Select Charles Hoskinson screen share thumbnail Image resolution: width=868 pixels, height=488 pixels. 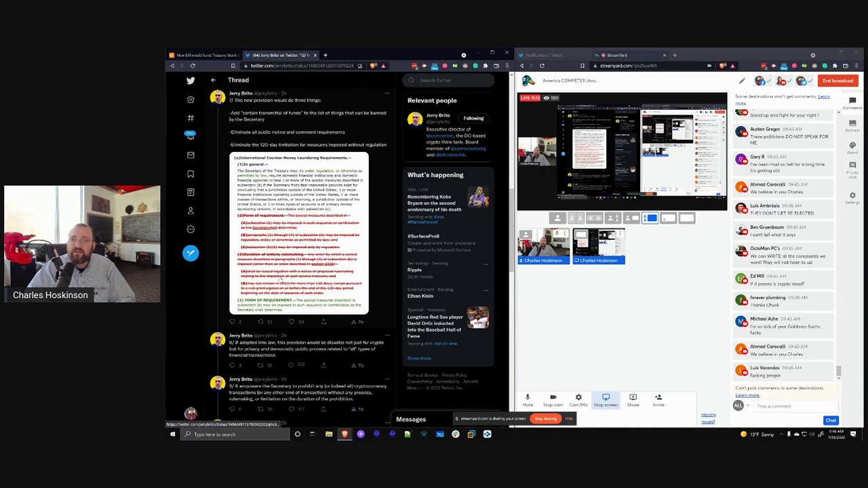pos(599,246)
